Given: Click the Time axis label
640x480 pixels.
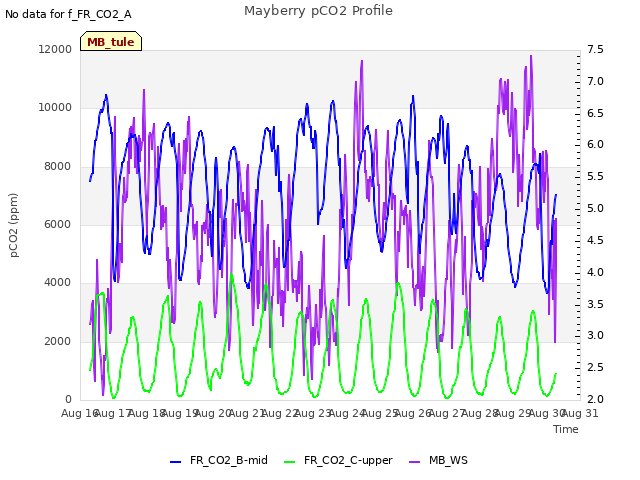Looking at the screenshot, I should [566, 429].
